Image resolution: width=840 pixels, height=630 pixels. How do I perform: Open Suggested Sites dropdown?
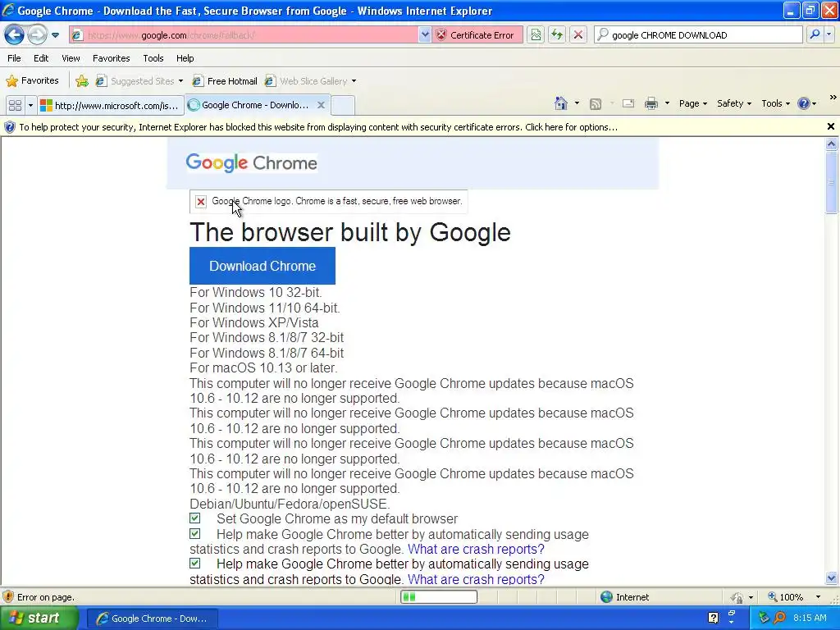coord(139,81)
